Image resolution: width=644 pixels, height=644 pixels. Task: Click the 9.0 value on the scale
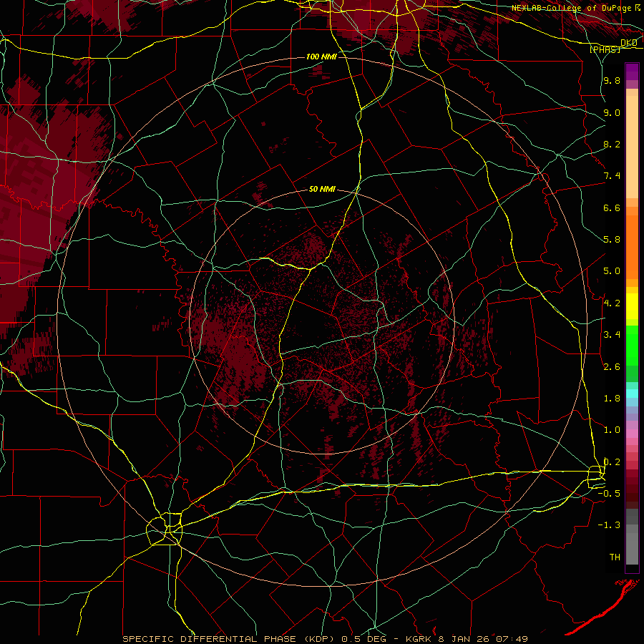click(612, 112)
